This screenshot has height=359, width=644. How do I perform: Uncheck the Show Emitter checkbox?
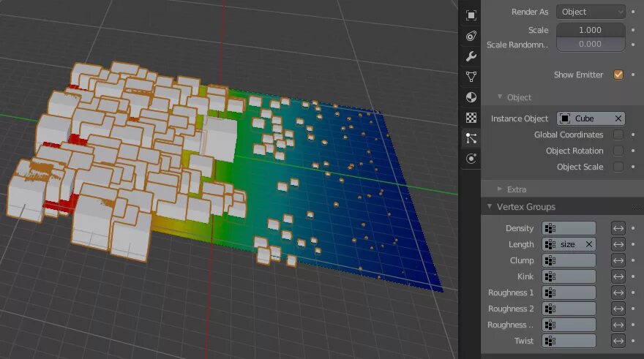[618, 75]
